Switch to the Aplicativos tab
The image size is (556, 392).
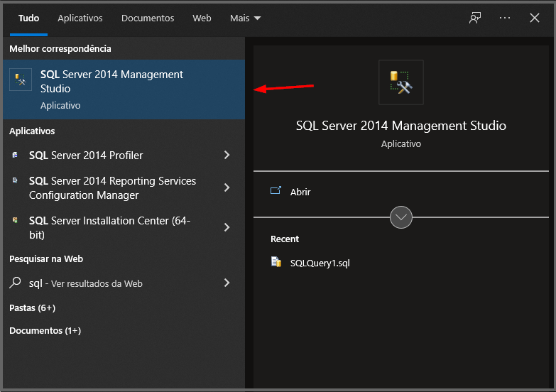point(80,18)
